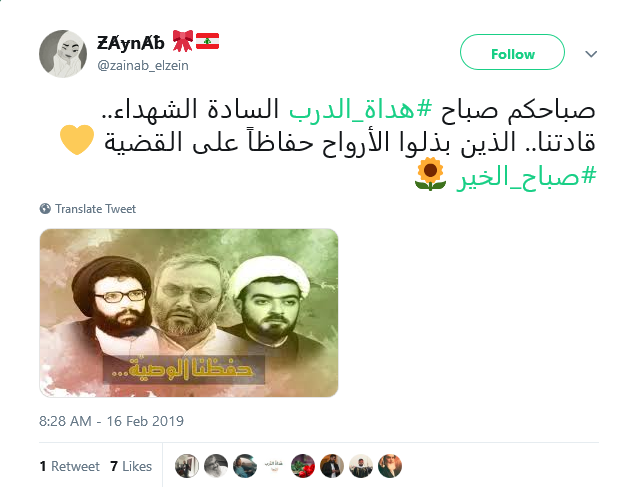
Task: Open the @zainab_elzein handle link
Action: (x=143, y=66)
